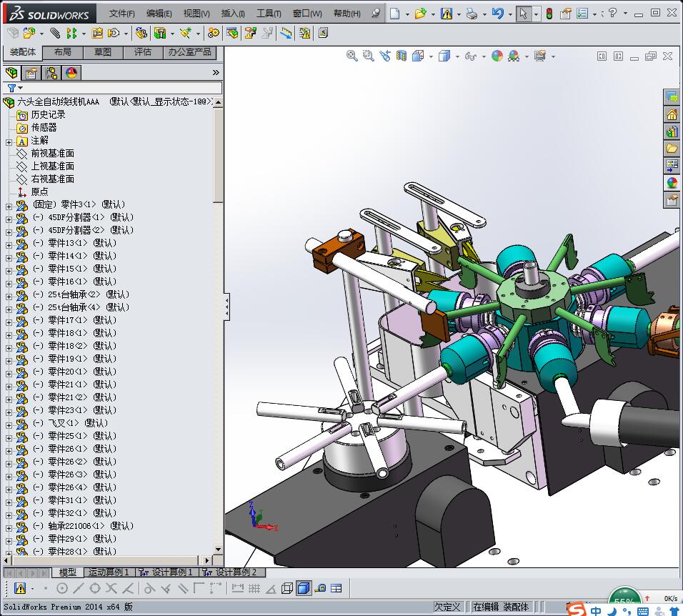Screen dimensions: 683x616
Task: Select the Line sketch tool
Action: 79,588
